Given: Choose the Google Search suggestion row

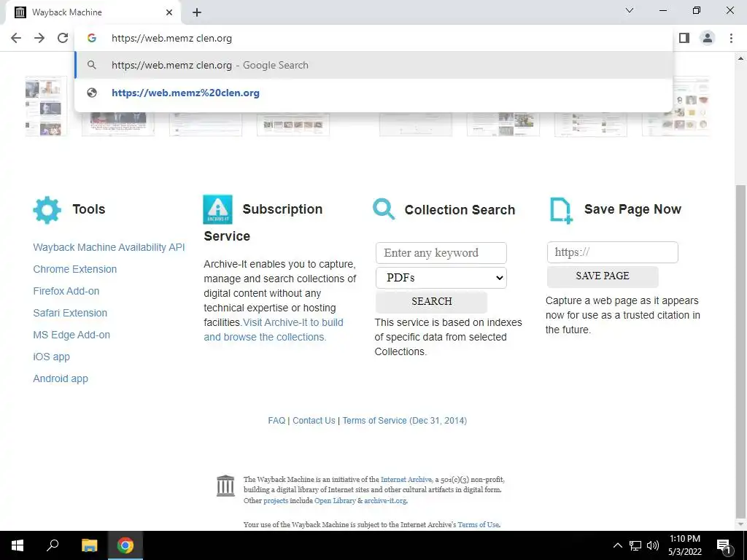Looking at the screenshot, I should point(373,65).
